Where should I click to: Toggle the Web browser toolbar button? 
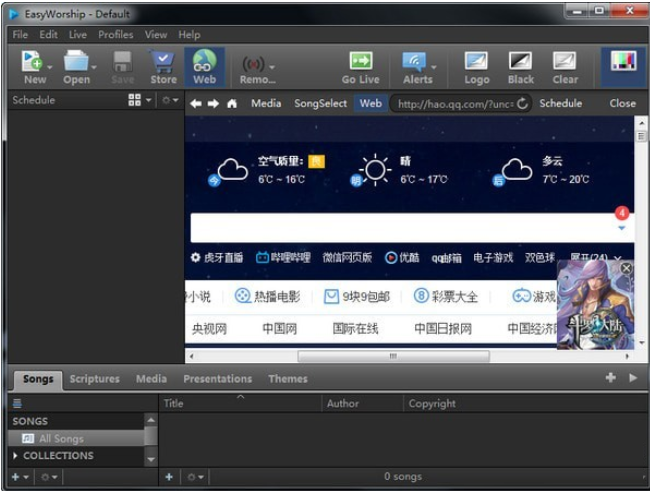tap(204, 67)
